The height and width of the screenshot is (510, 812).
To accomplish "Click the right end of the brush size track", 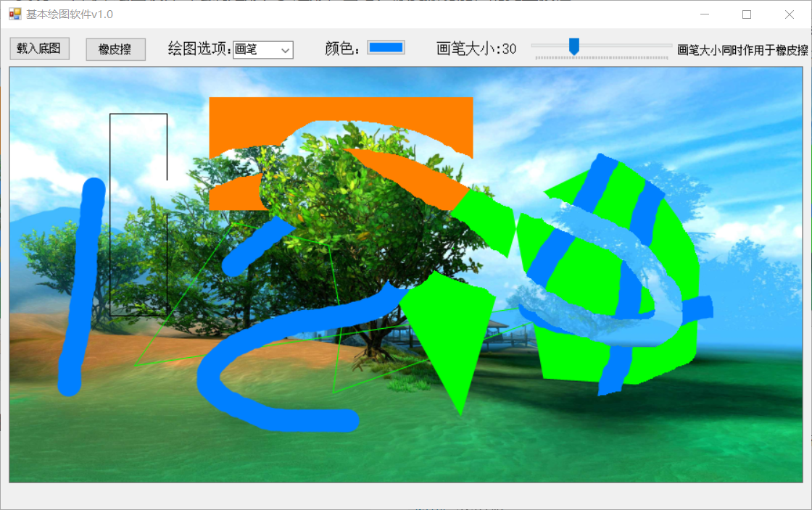I will [x=667, y=46].
